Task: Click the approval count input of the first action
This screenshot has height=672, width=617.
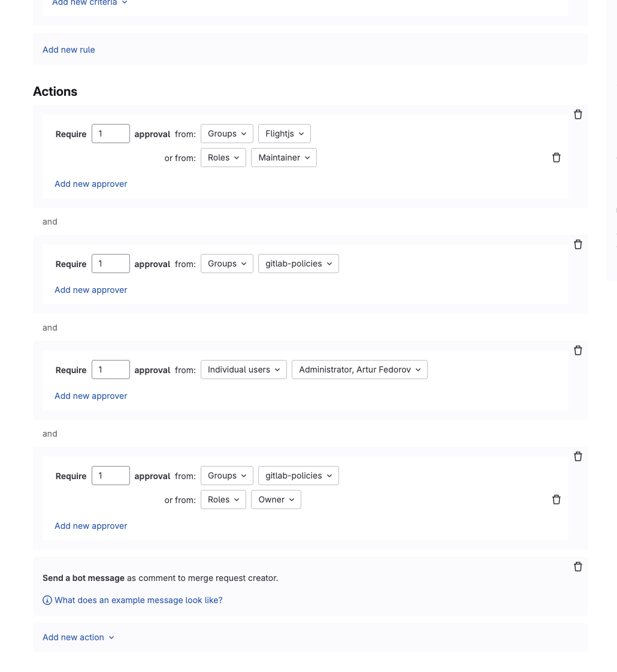Action: click(110, 134)
